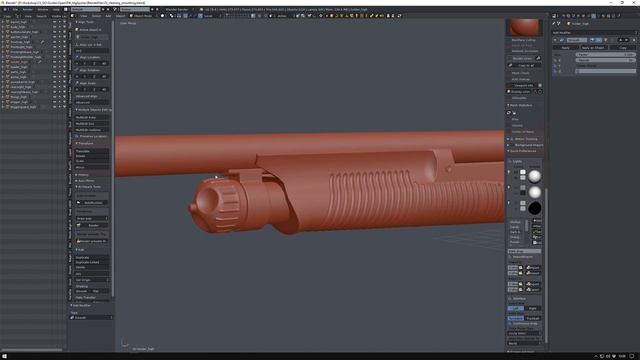The image size is (640, 360).
Task: Open the pivot point selector
Action: [172, 16]
